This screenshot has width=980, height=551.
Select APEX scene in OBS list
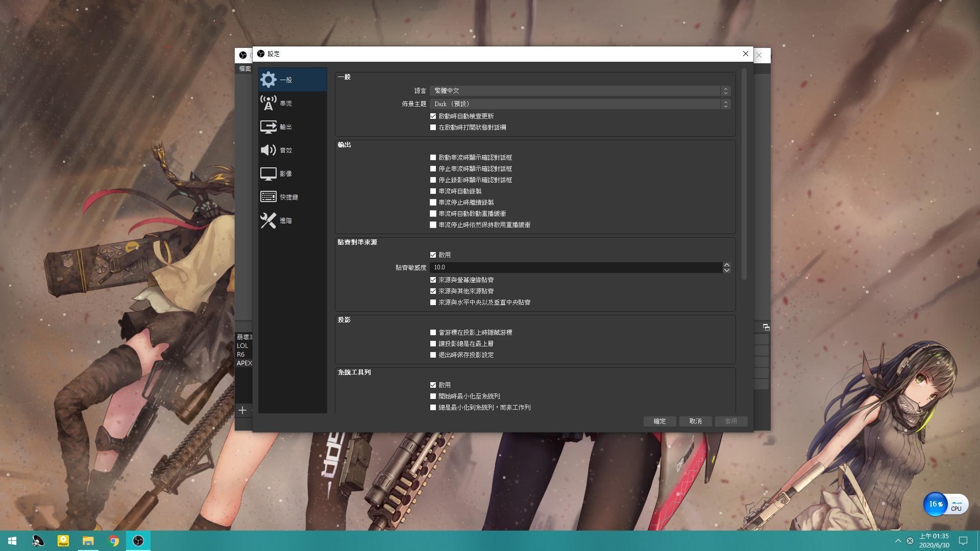pyautogui.click(x=244, y=363)
